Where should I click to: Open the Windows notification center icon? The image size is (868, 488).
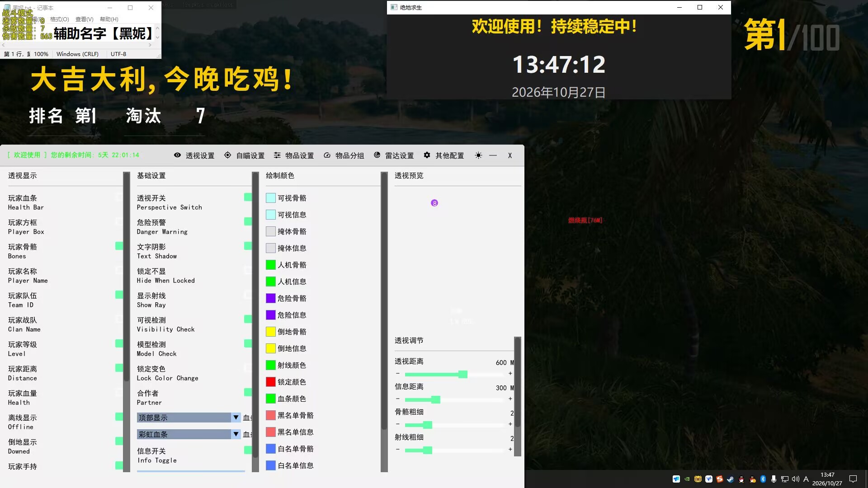853,479
